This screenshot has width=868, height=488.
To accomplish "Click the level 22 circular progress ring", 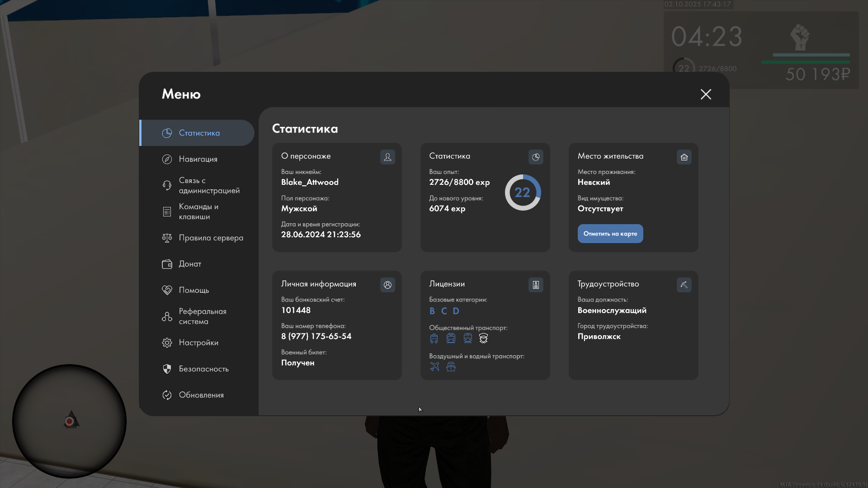I will pyautogui.click(x=523, y=192).
